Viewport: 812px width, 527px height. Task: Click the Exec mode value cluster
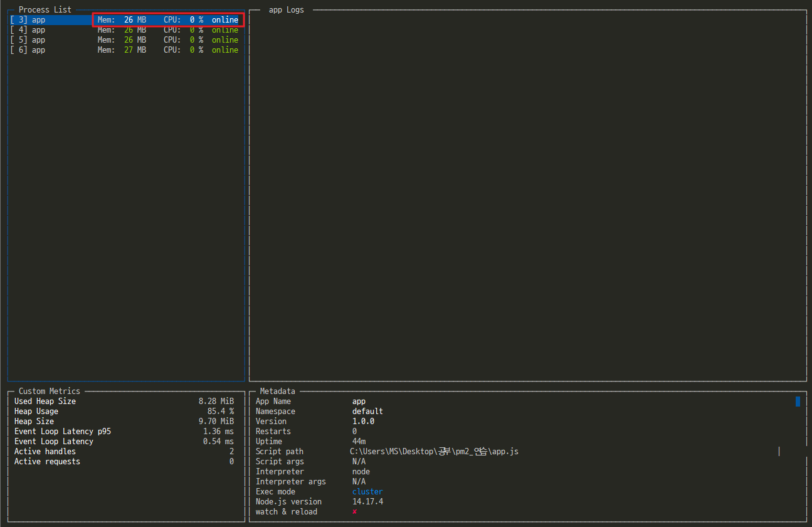coord(367,492)
